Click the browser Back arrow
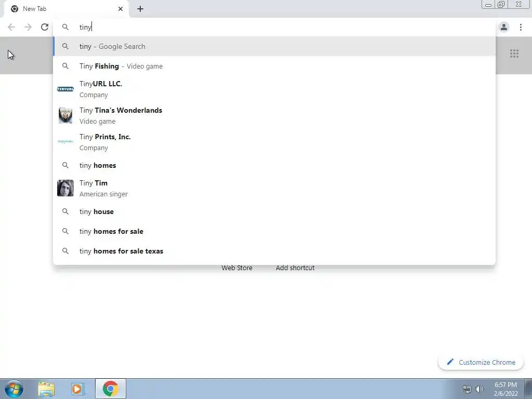The image size is (532, 399). pos(11,27)
